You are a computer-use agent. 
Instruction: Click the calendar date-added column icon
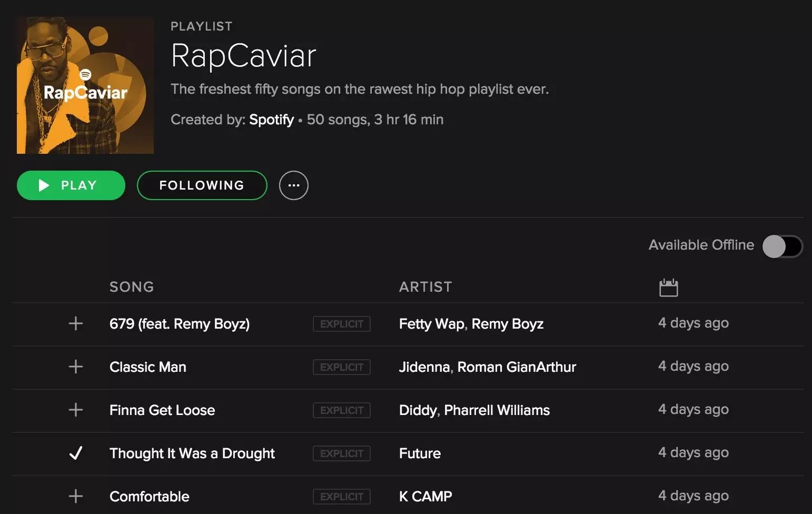point(668,288)
